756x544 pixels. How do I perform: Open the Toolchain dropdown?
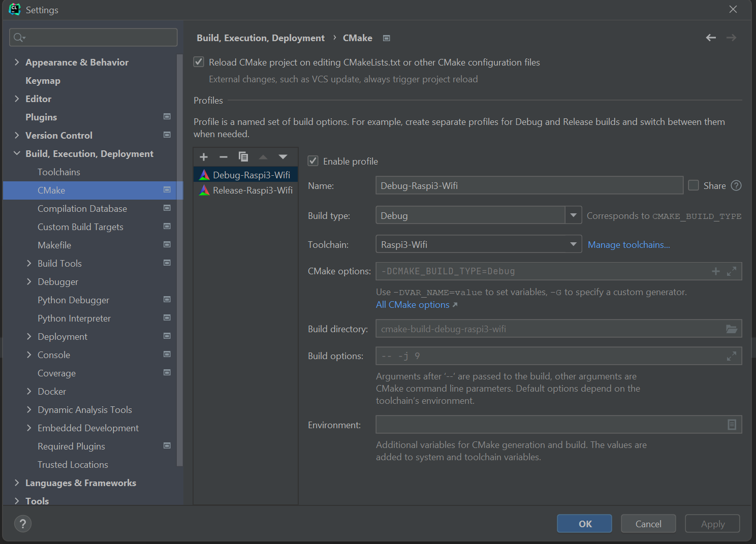pyautogui.click(x=574, y=244)
